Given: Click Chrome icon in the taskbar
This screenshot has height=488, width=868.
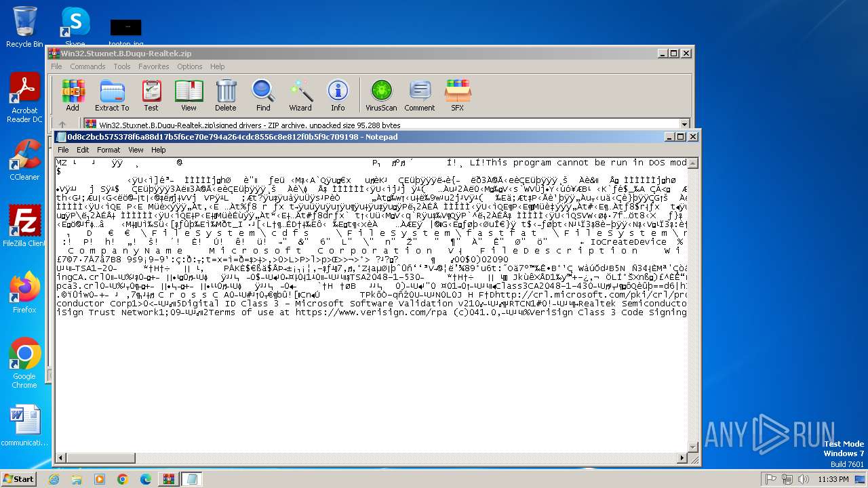Looking at the screenshot, I should point(123,479).
